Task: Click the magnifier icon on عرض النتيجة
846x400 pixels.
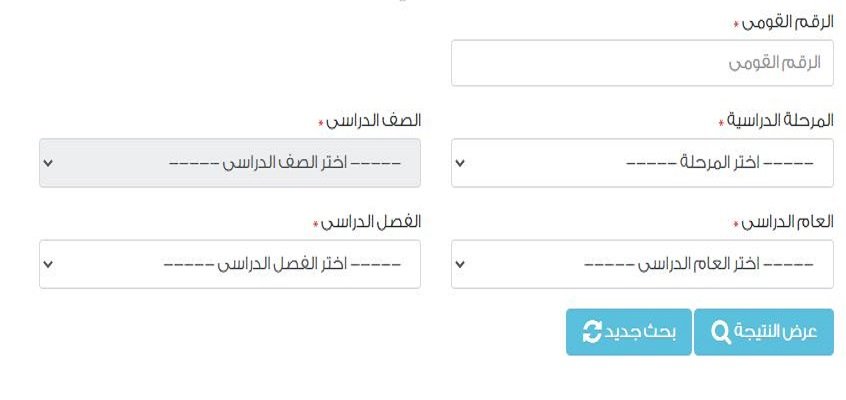Action: click(x=720, y=332)
